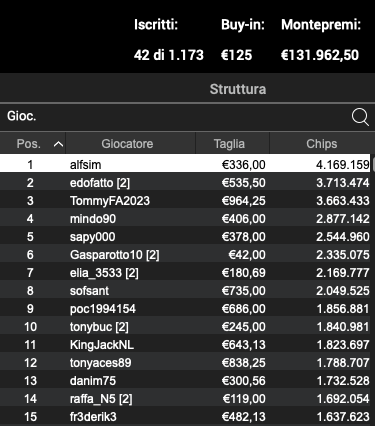Select sapy000 player entry
Image resolution: width=375 pixels, height=426 pixels.
tap(185, 237)
